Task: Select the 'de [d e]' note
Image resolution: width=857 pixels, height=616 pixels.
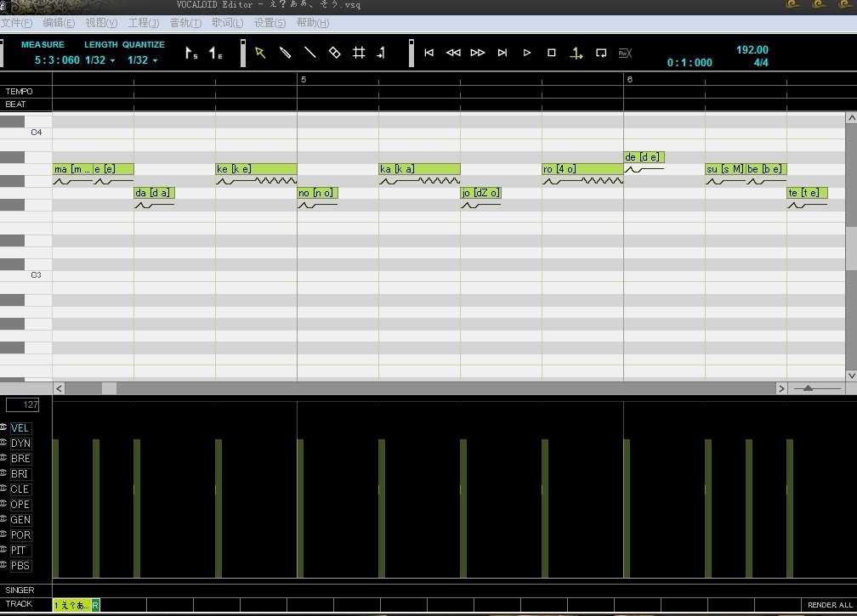Action: [644, 157]
